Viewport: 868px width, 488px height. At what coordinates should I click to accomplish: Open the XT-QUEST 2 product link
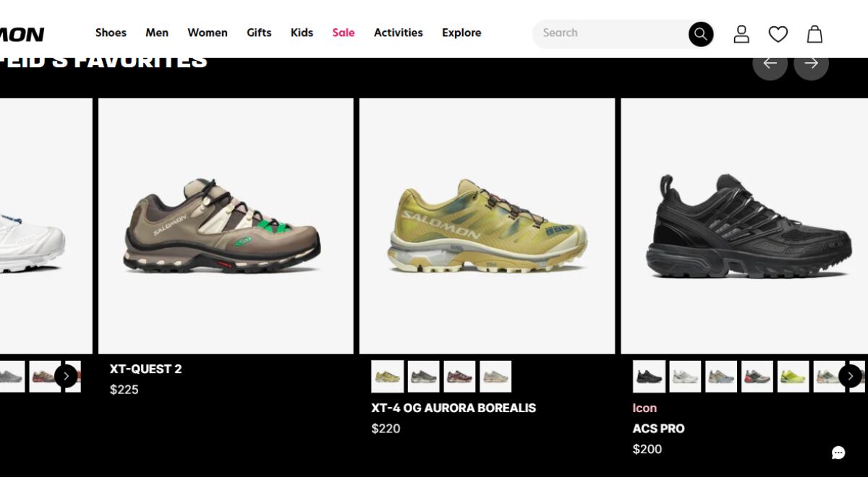pos(146,369)
